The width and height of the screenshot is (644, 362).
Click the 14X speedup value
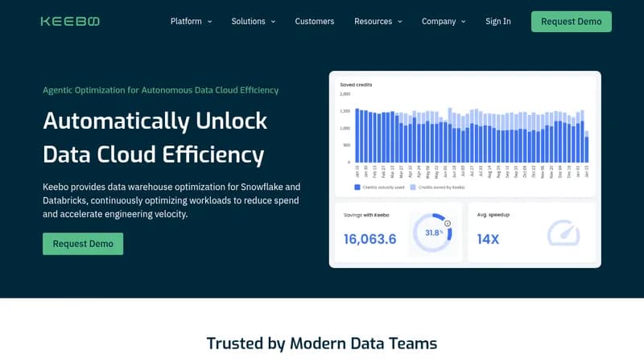point(488,239)
